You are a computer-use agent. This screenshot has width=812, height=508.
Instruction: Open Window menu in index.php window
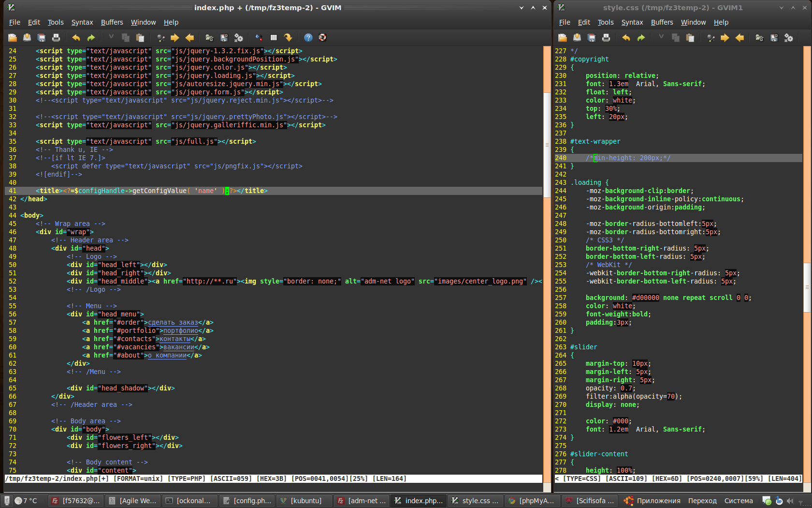[x=144, y=22]
